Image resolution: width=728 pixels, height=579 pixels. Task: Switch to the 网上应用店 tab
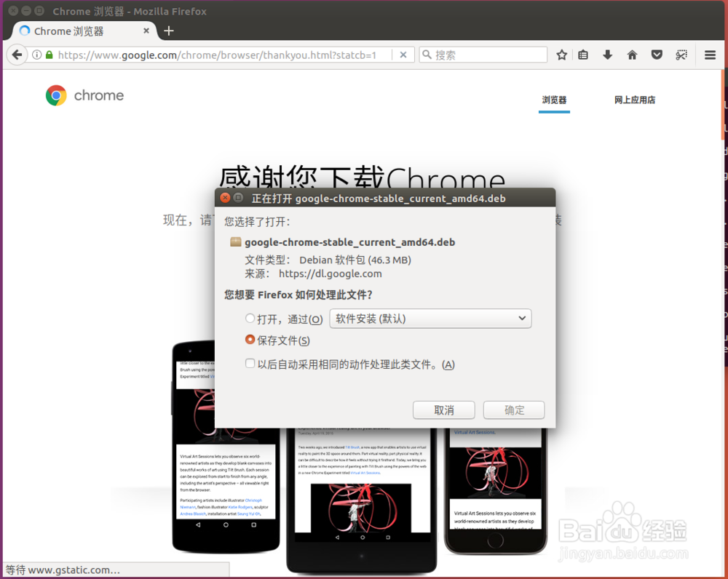pos(635,100)
